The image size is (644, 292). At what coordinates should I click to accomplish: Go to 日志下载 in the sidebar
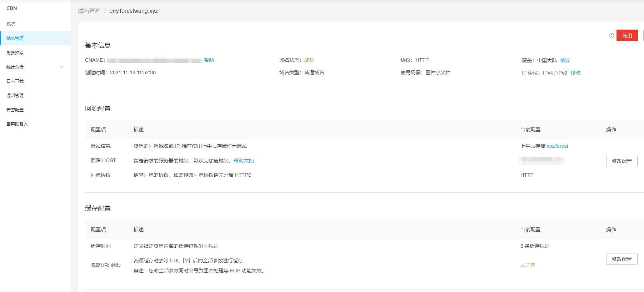tap(15, 81)
